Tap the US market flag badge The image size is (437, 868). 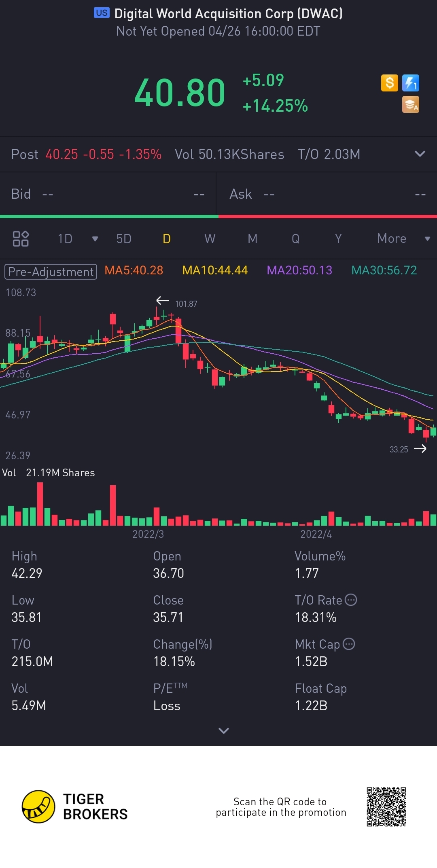(x=102, y=13)
